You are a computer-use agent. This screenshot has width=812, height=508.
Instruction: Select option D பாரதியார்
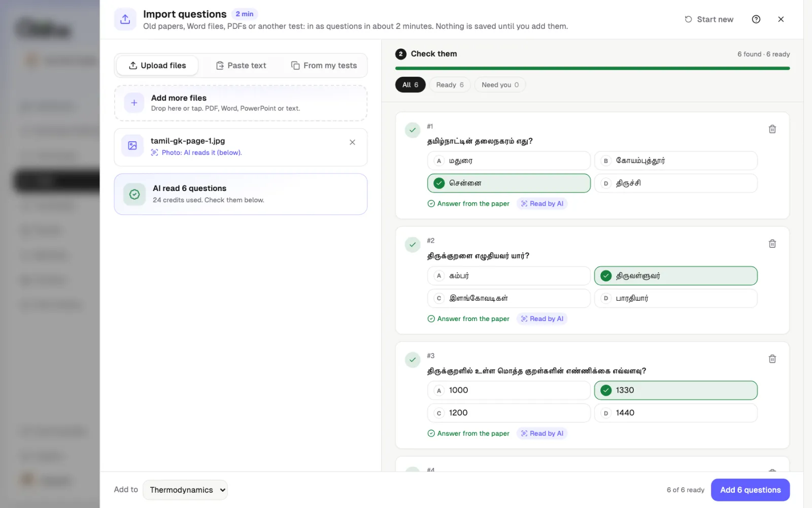[x=675, y=298]
